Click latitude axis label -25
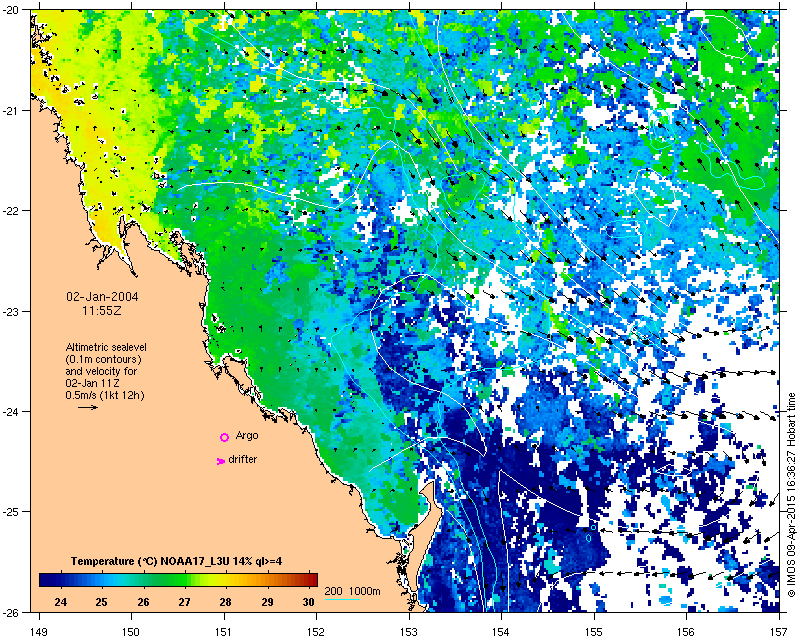Image resolution: width=800 pixels, height=640 pixels. pos(12,512)
